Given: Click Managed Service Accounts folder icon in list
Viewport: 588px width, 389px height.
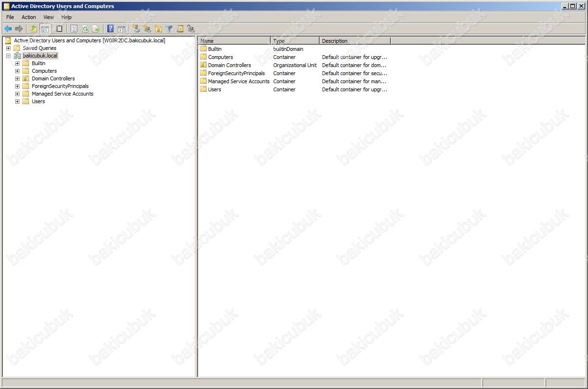Looking at the screenshot, I should coord(203,81).
